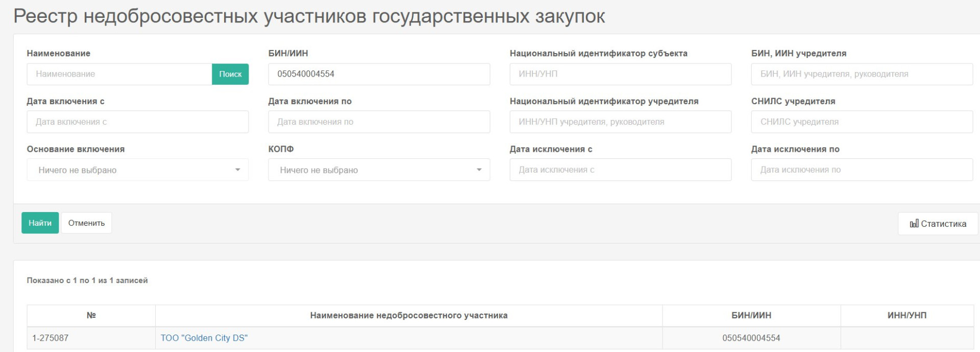Open TOO "Golden City DS" link
The image size is (980, 352).
pos(204,338)
